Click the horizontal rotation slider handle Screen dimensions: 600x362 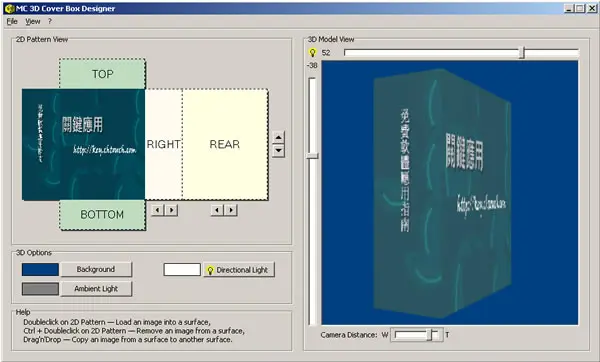point(522,53)
